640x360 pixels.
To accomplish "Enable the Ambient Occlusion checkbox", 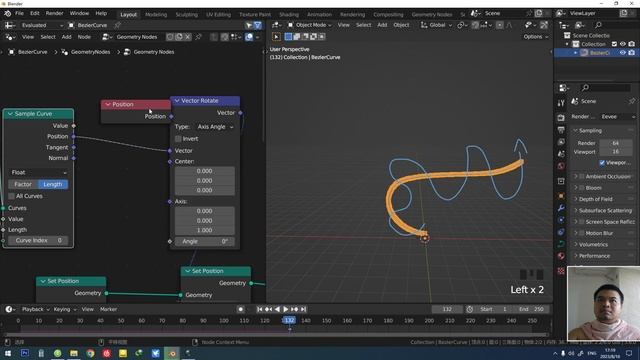I will (582, 177).
